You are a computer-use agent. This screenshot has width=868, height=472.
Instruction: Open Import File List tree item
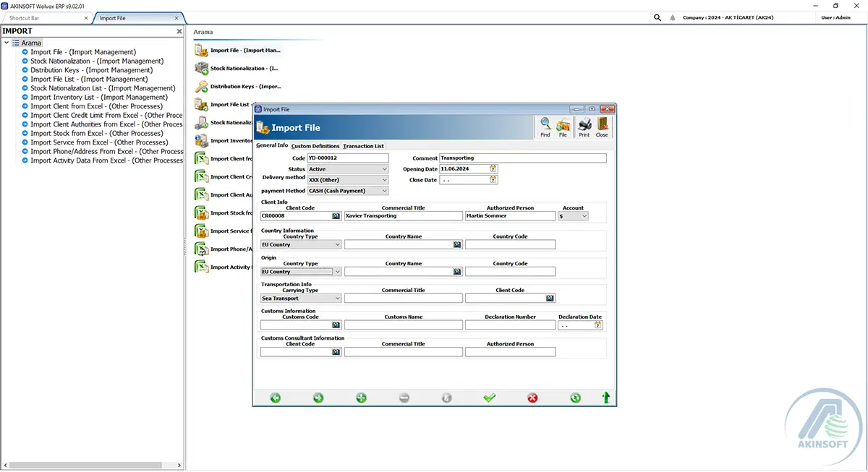point(89,80)
